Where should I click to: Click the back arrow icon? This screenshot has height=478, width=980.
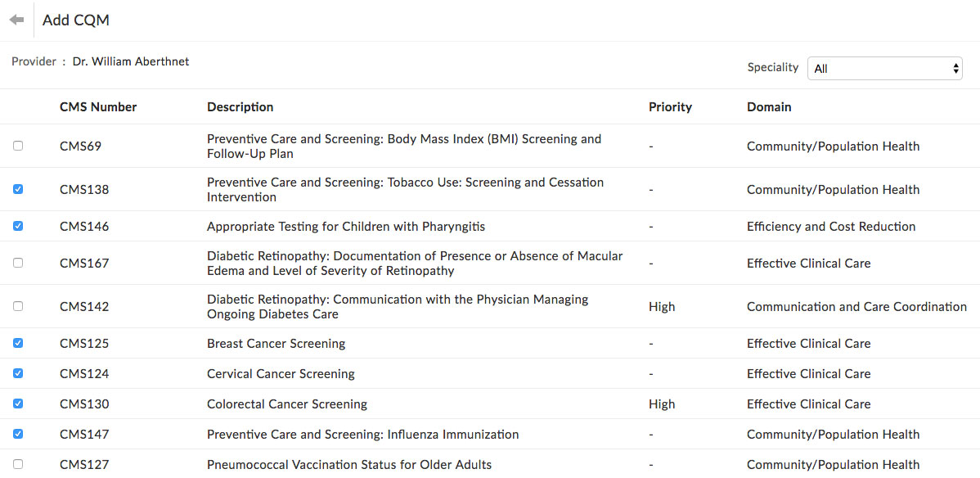[x=16, y=20]
